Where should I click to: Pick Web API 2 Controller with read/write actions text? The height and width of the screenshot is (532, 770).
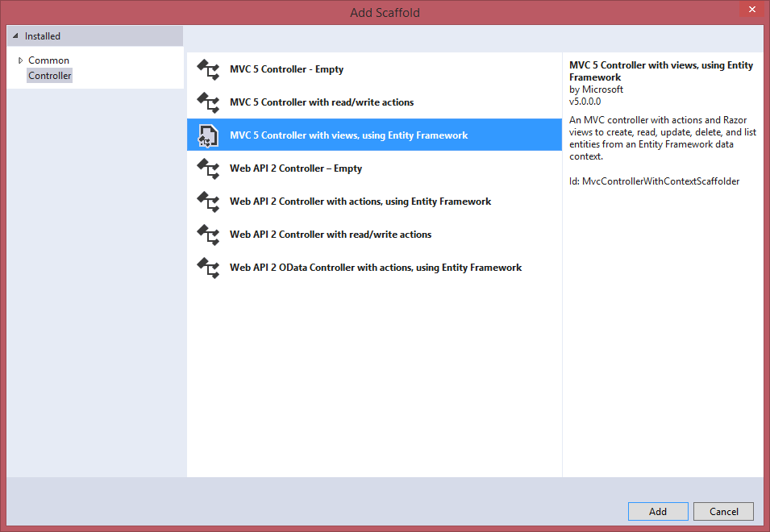tap(331, 234)
